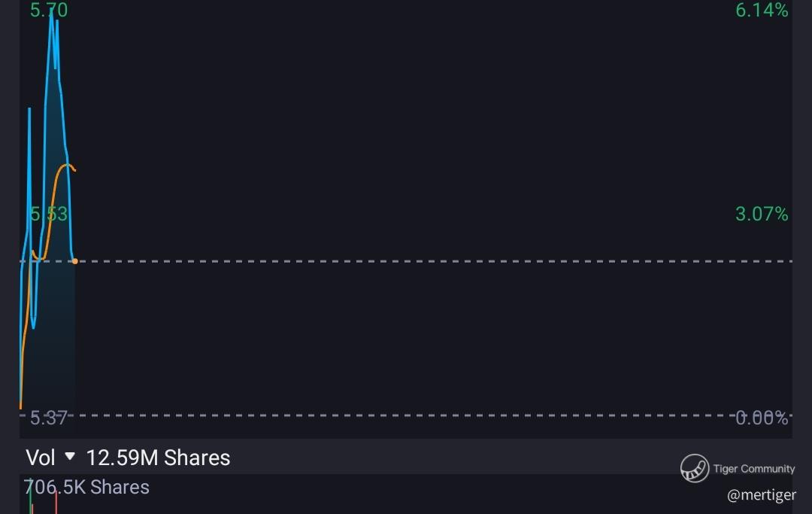The height and width of the screenshot is (514, 812).
Task: Click the green volume bar
Action: click(31, 498)
